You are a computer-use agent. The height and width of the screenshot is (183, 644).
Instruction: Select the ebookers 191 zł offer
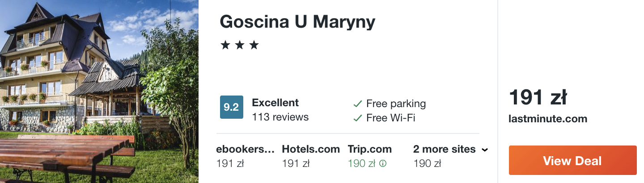coord(246,156)
